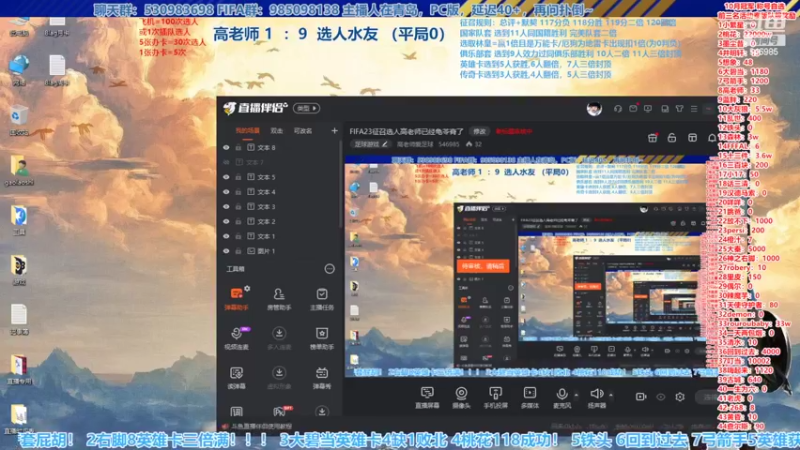The image size is (800, 450).
Task: Toggle the lock on 文本 8 layer
Action: point(238,147)
